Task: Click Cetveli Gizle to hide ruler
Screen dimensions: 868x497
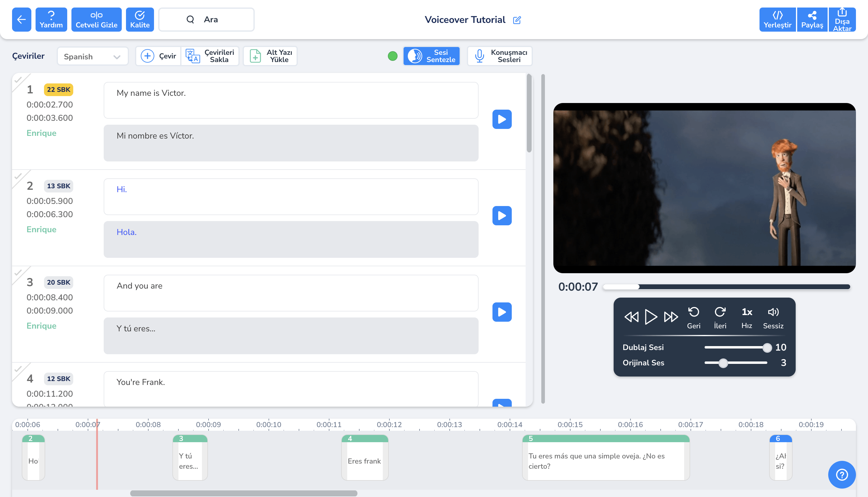Action: point(96,20)
